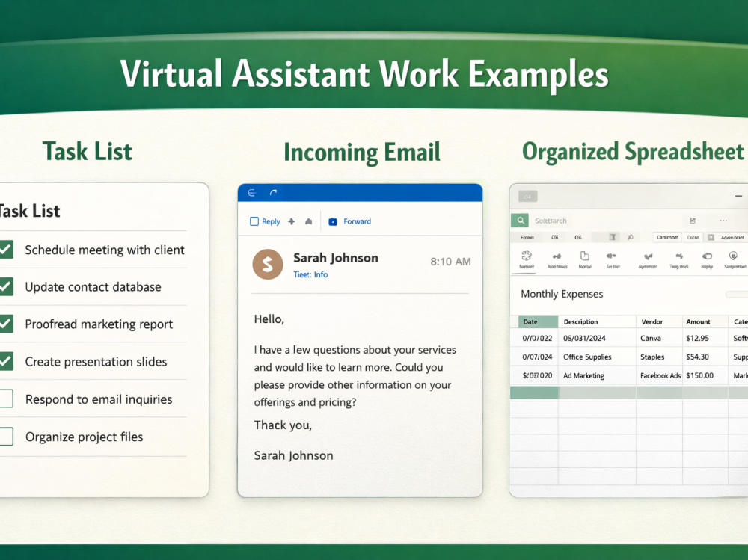Uncheck the Proofread marketing report checkbox
Viewport: 748px width, 560px height.
(6, 324)
